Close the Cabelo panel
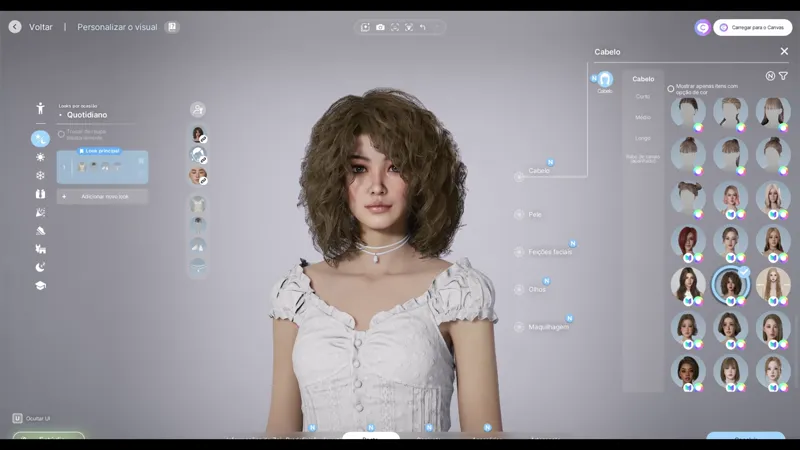The image size is (800, 450). (x=784, y=52)
